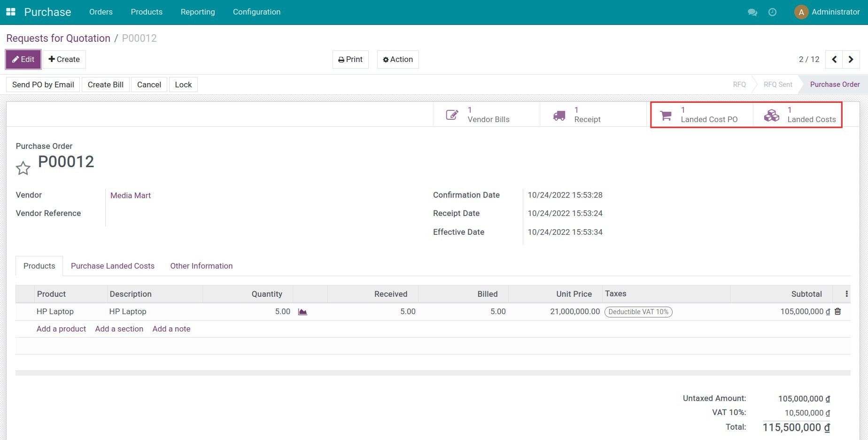Open the Reporting menu
The image size is (868, 440).
click(x=197, y=12)
